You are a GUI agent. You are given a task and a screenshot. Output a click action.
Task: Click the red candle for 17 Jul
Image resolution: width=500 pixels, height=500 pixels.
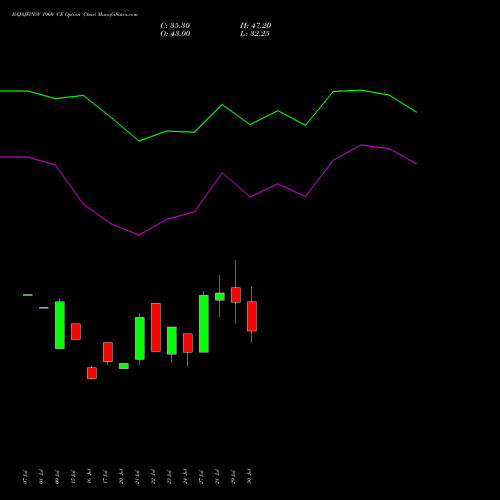(x=108, y=352)
